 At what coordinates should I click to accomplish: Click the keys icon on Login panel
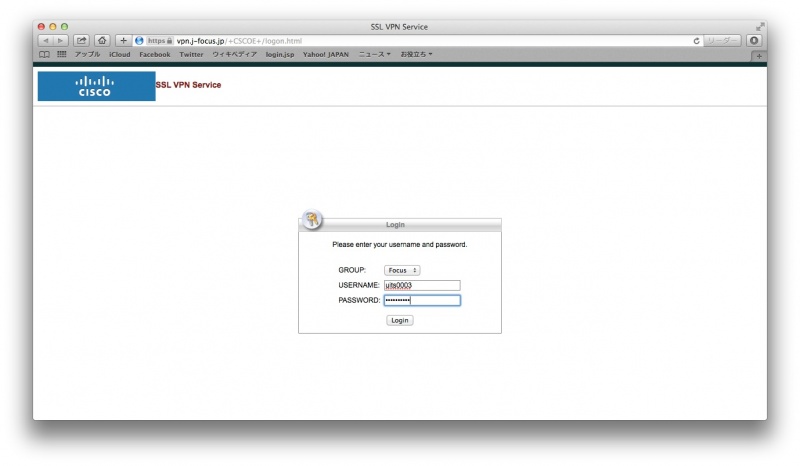tap(312, 219)
